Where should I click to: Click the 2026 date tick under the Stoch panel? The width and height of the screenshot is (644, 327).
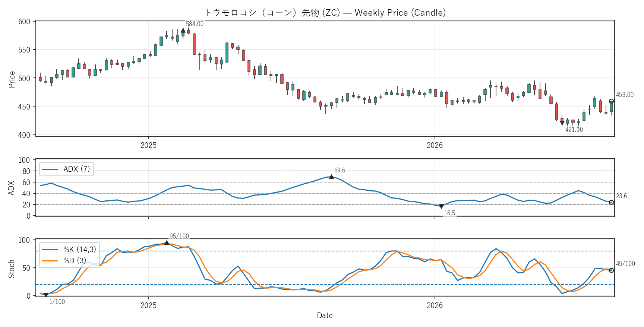(x=435, y=305)
